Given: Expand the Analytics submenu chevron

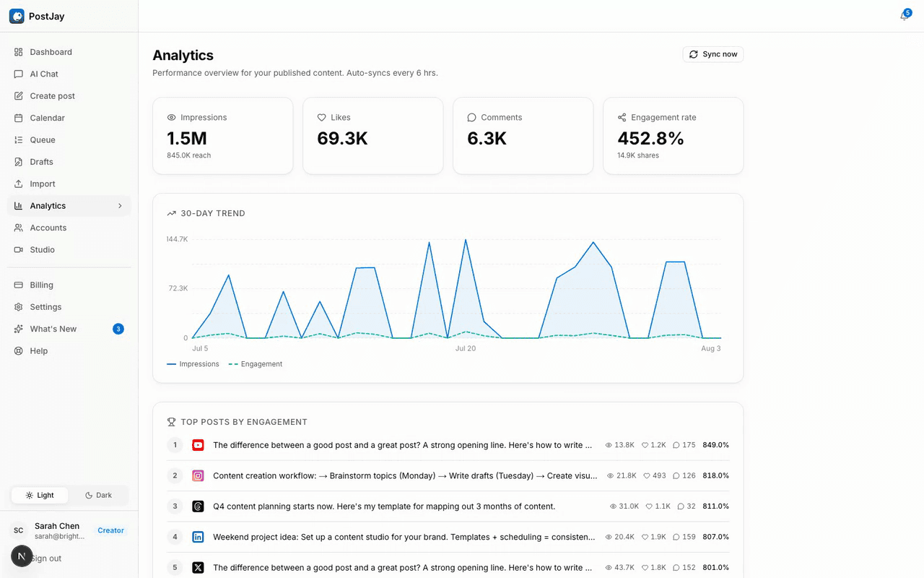Looking at the screenshot, I should [120, 206].
